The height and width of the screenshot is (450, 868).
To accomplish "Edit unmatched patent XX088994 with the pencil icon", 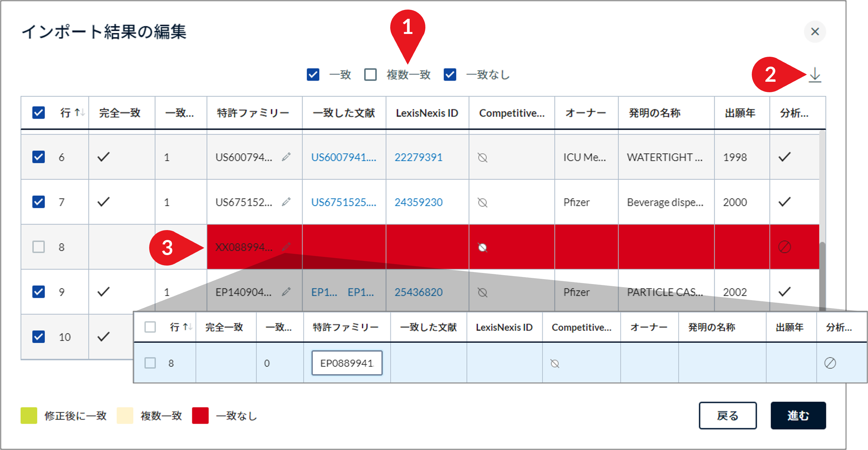I will coord(287,246).
